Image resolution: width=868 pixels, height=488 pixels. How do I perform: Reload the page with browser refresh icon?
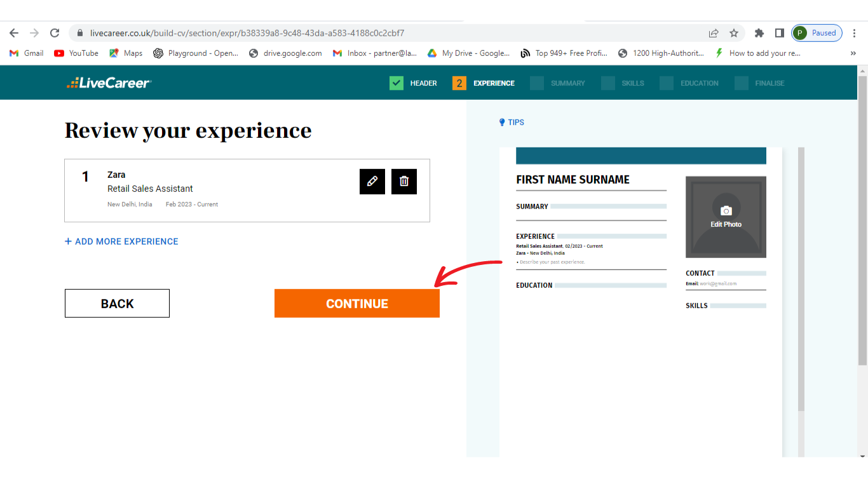point(55,33)
